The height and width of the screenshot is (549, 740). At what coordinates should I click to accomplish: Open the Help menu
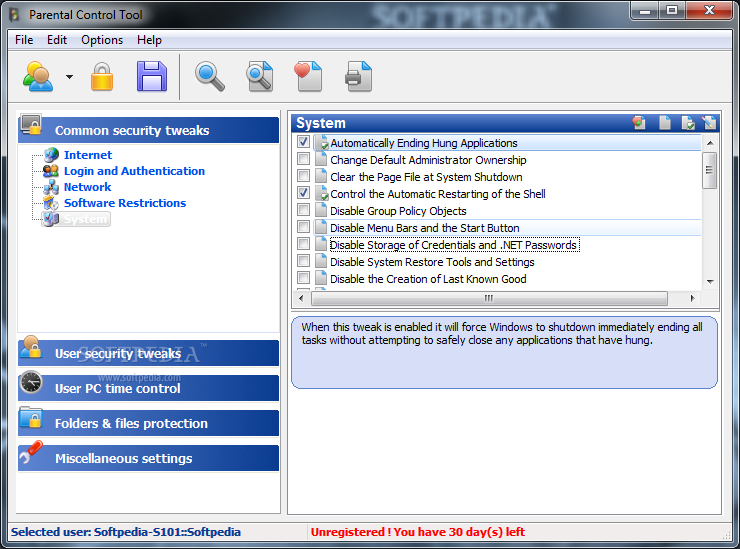click(149, 40)
